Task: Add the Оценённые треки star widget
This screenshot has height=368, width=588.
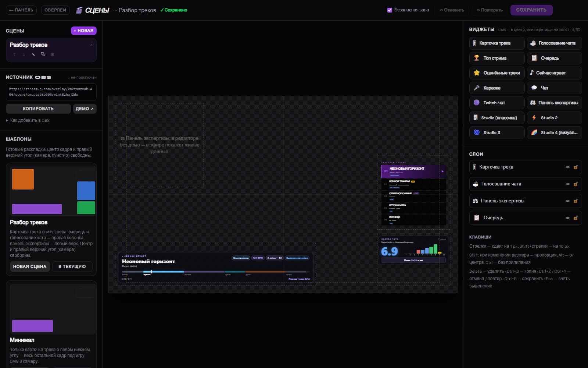Action: [x=497, y=73]
